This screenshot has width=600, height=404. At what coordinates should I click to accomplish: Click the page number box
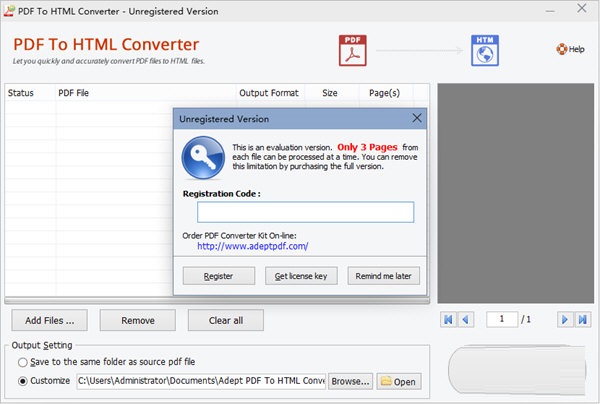502,319
